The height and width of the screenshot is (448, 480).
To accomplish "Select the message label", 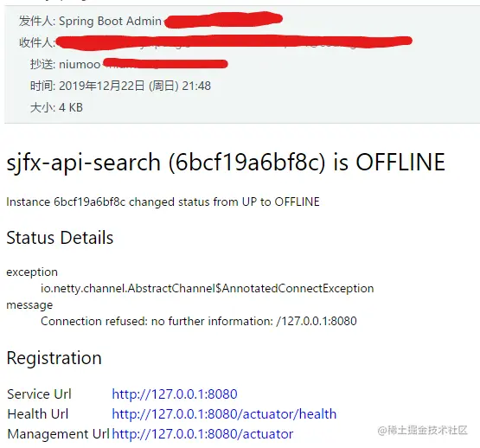I will (29, 305).
